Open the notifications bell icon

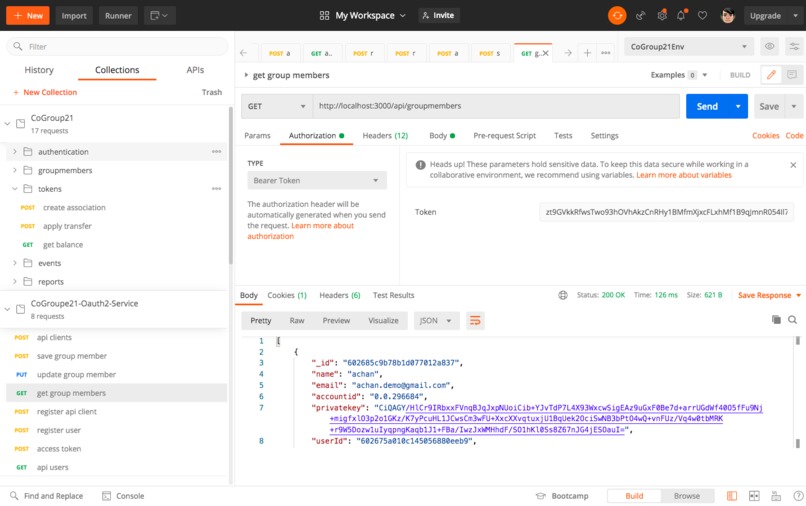681,15
